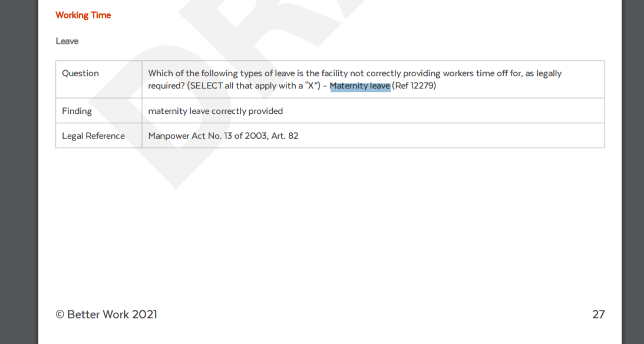The height and width of the screenshot is (344, 644).
Task: Click the red Working Time heading
Action: click(x=83, y=15)
